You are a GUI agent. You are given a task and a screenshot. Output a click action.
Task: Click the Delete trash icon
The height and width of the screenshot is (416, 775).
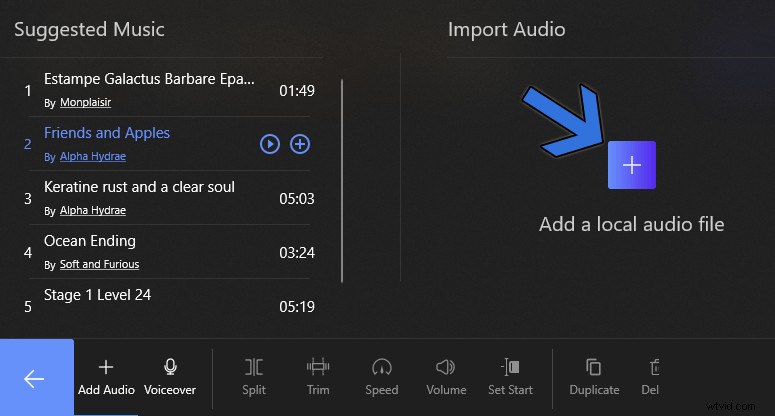click(x=654, y=368)
